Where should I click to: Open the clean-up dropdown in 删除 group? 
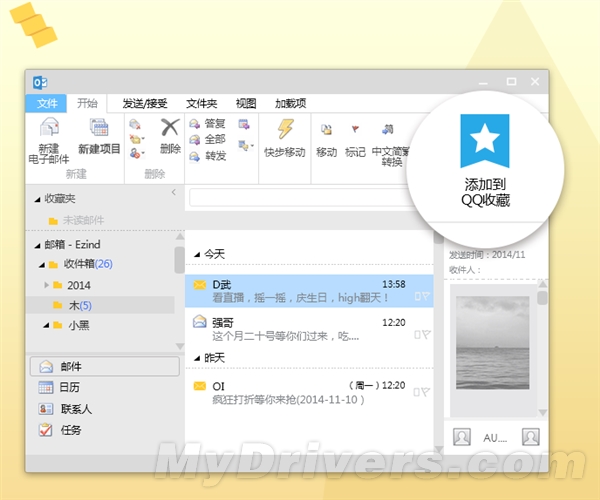point(137,139)
